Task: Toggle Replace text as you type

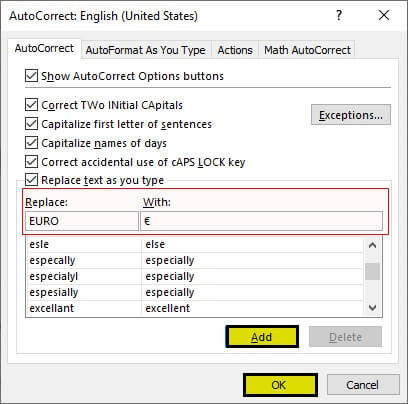Action: click(31, 180)
